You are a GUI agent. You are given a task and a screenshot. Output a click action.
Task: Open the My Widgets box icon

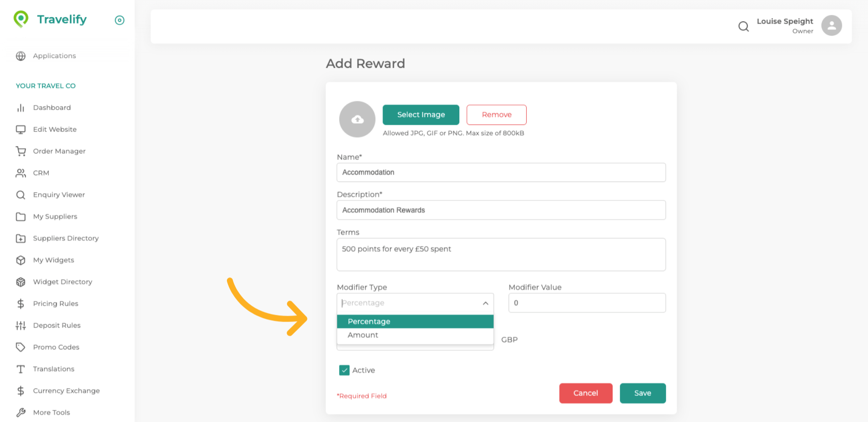point(21,260)
